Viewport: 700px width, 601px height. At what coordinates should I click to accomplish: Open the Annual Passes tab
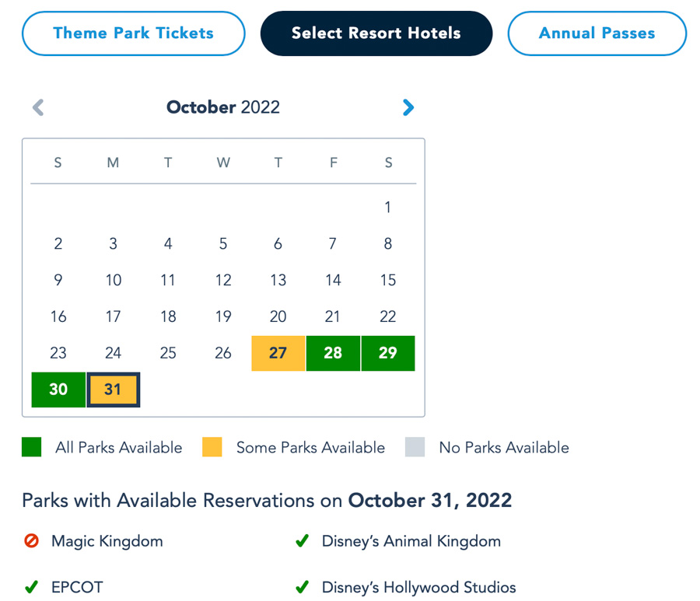(597, 33)
